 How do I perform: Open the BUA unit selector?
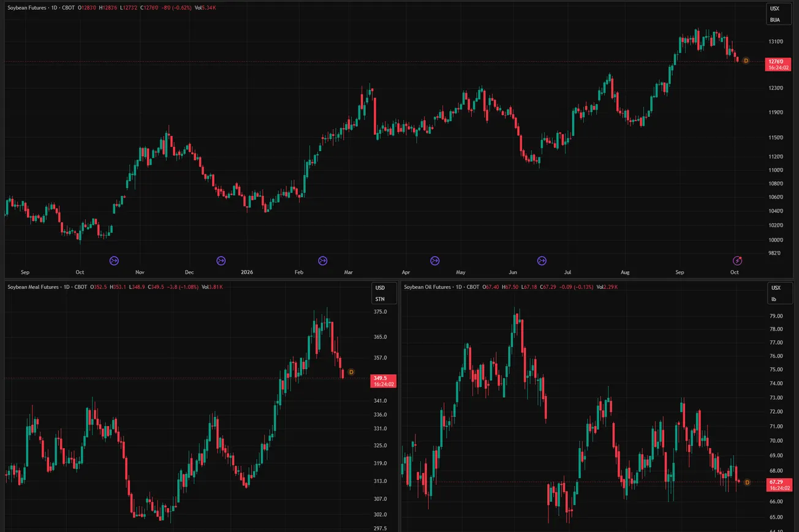pos(775,20)
